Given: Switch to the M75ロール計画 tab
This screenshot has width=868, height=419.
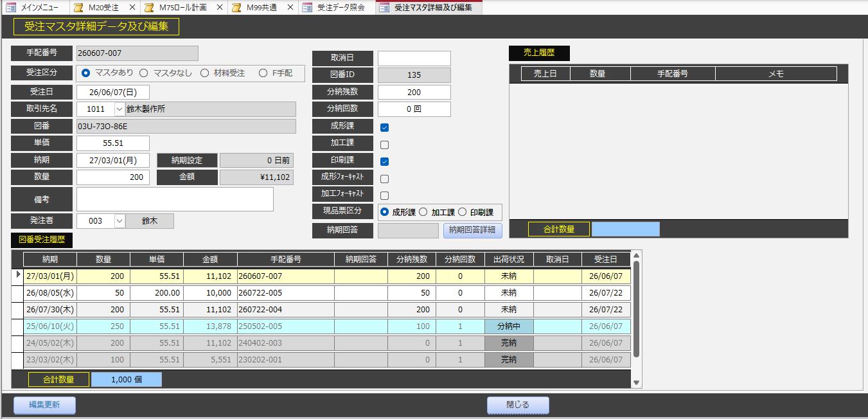Looking at the screenshot, I should pyautogui.click(x=182, y=8).
